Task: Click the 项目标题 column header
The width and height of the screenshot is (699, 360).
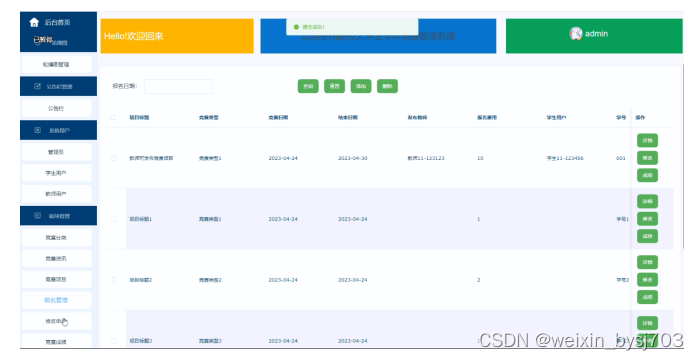Action: pyautogui.click(x=139, y=118)
